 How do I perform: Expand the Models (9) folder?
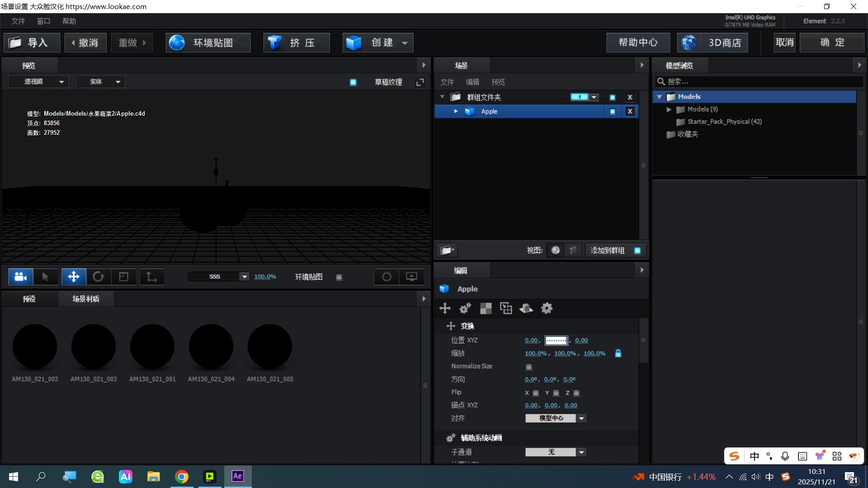point(669,109)
